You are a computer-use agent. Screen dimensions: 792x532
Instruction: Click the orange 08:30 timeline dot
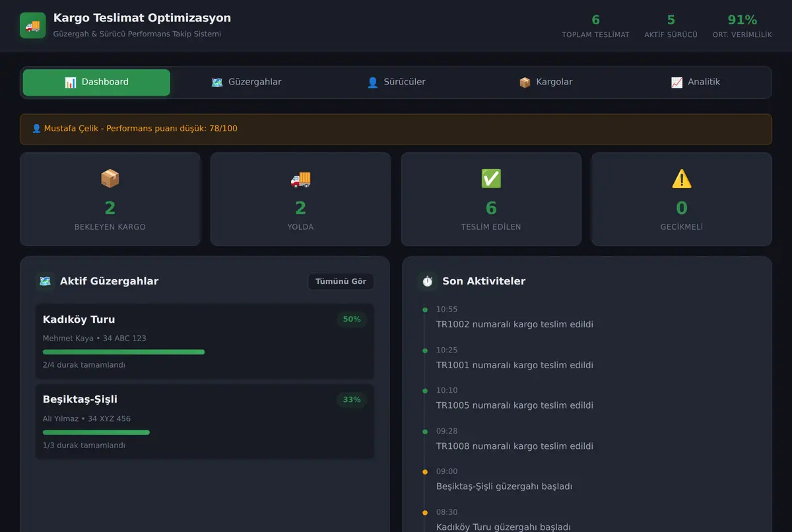pyautogui.click(x=424, y=513)
